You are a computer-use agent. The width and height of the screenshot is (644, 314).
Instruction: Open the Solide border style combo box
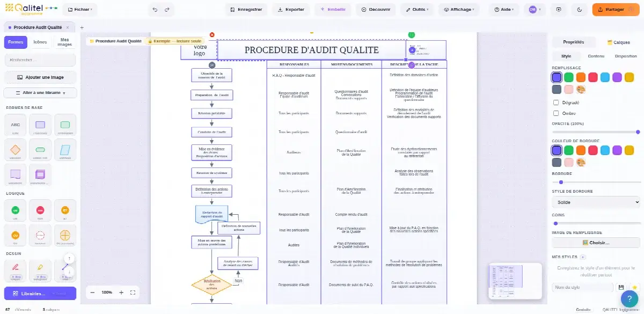596,202
